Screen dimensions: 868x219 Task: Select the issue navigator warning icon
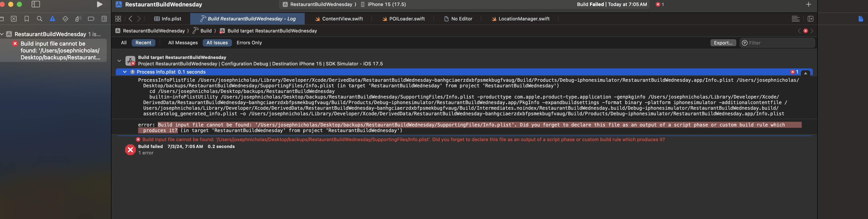[x=53, y=19]
